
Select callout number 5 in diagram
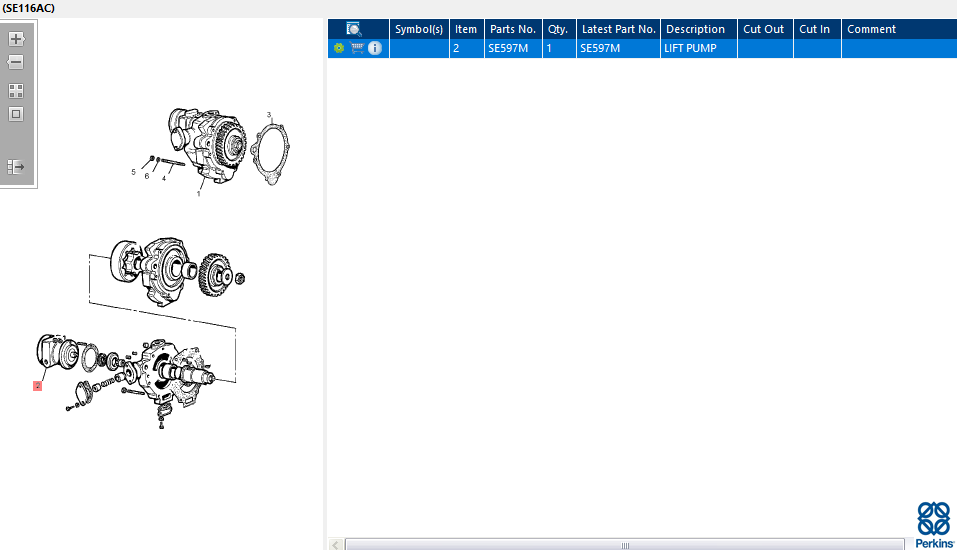pyautogui.click(x=133, y=172)
